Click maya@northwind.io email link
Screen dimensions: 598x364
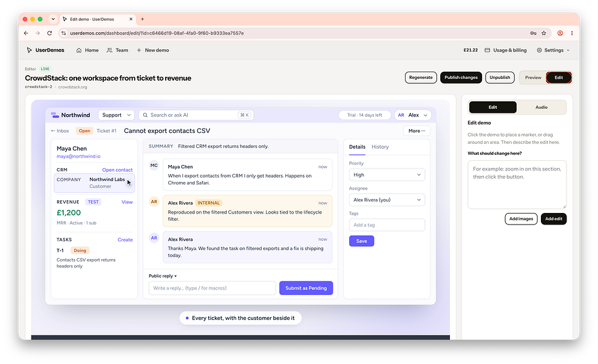78,157
